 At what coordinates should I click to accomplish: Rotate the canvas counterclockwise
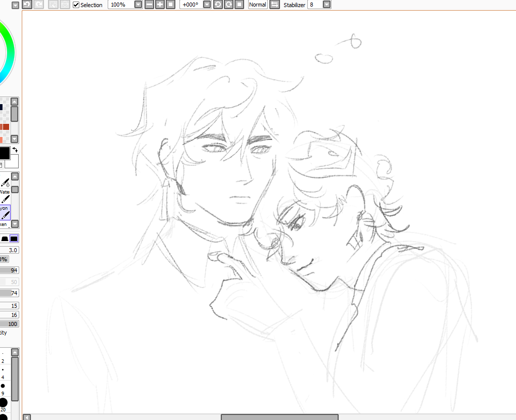(x=218, y=5)
